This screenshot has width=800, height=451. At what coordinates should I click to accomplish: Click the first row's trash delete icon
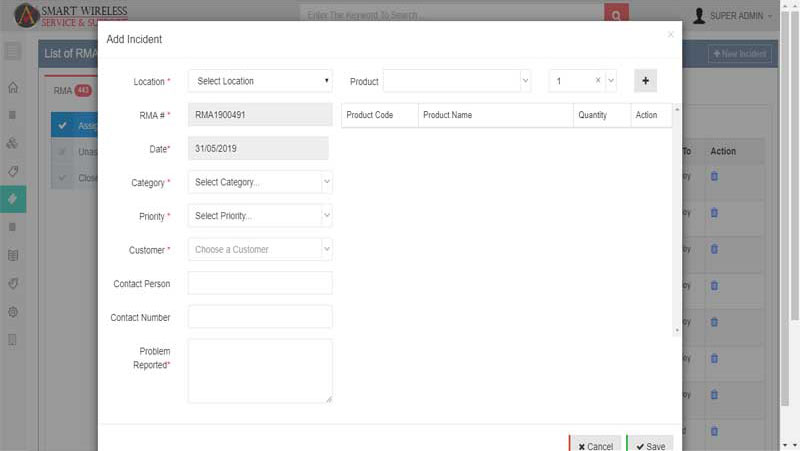(714, 177)
